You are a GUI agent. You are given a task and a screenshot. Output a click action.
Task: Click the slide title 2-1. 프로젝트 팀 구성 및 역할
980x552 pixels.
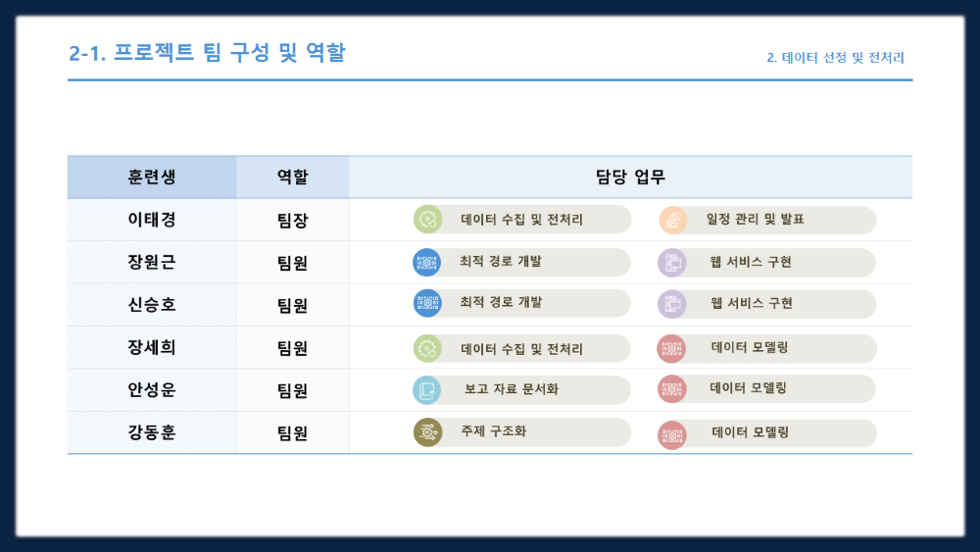pos(207,53)
